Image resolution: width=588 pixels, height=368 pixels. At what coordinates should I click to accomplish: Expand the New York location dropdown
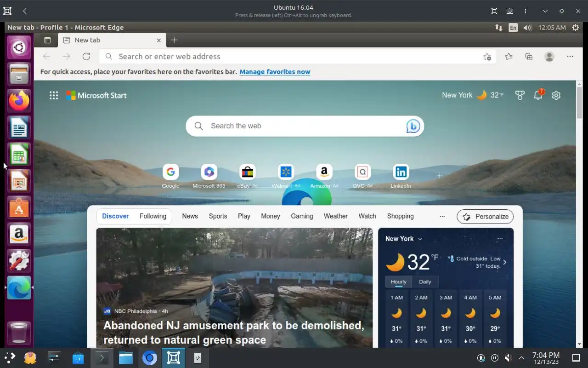404,239
